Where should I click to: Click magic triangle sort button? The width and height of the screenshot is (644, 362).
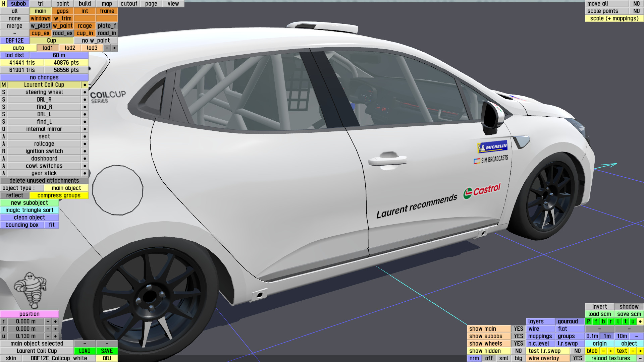30,210
